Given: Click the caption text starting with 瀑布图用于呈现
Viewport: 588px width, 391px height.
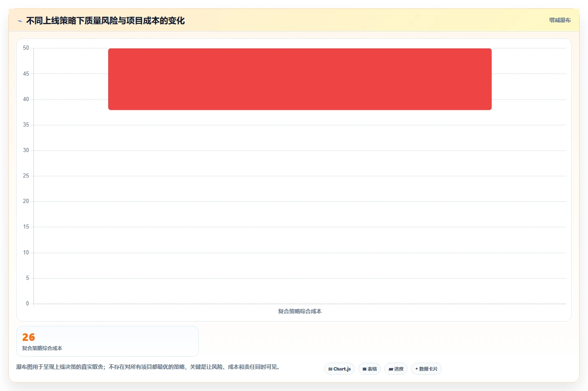Looking at the screenshot, I should [x=148, y=367].
